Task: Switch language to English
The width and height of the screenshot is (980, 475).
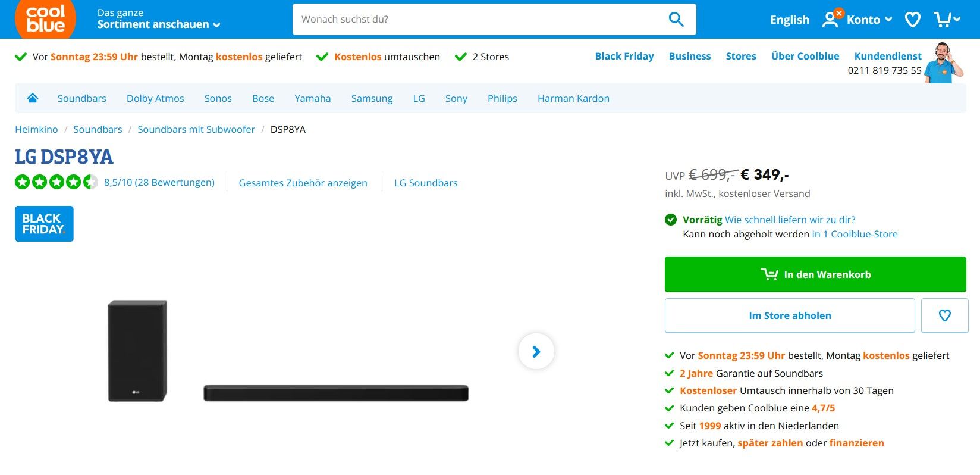Action: coord(789,20)
